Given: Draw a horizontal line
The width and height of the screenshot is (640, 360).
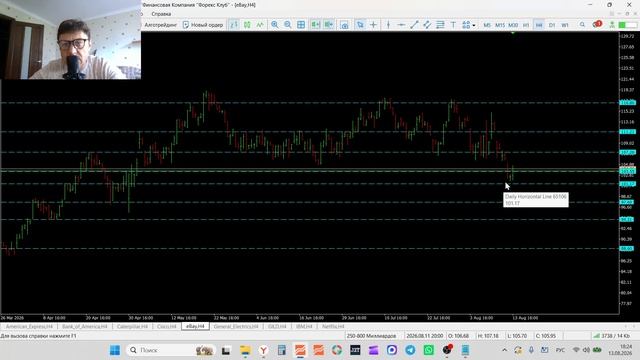Looking at the screenshot, I should coord(401,25).
